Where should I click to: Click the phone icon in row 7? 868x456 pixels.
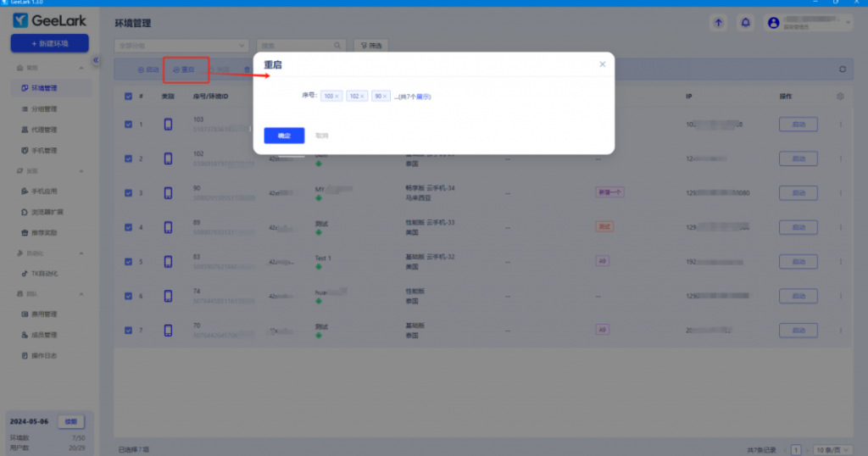point(168,331)
